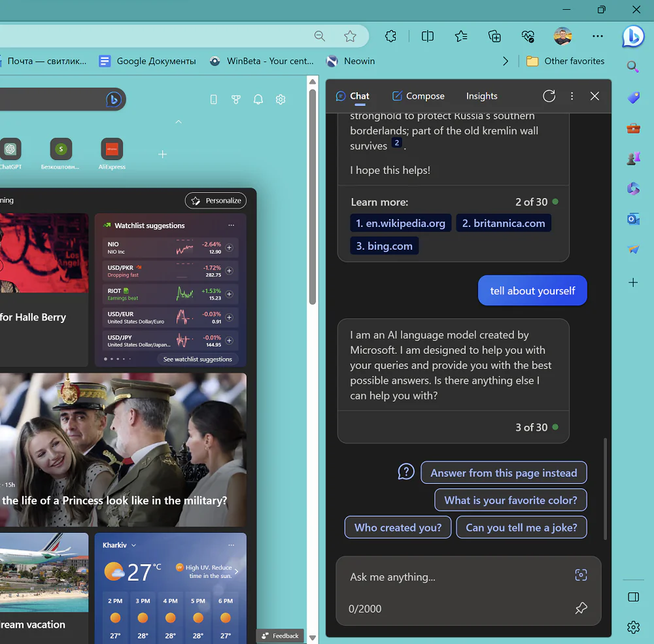Click the Feedback button
Viewport: 654px width, 644px height.
click(x=280, y=636)
